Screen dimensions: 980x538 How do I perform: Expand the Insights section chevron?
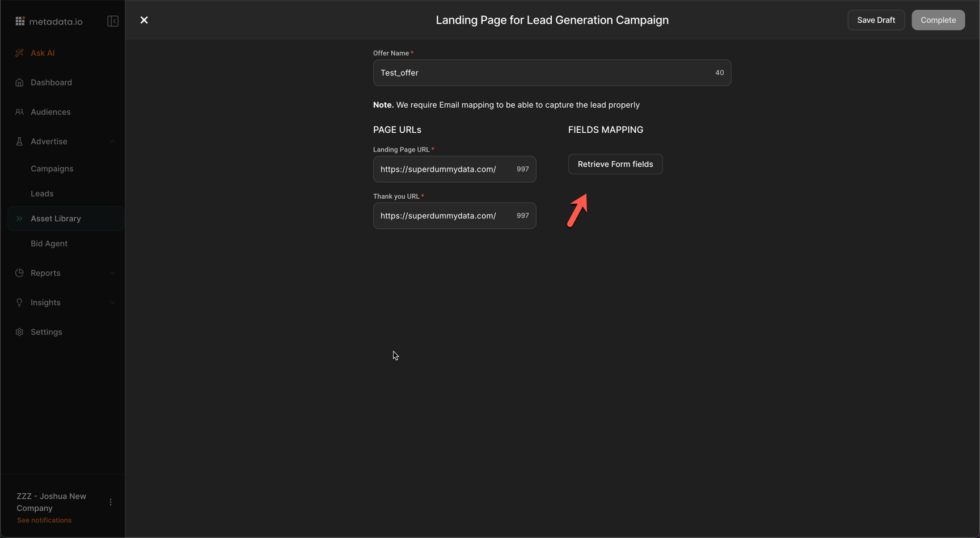click(112, 302)
